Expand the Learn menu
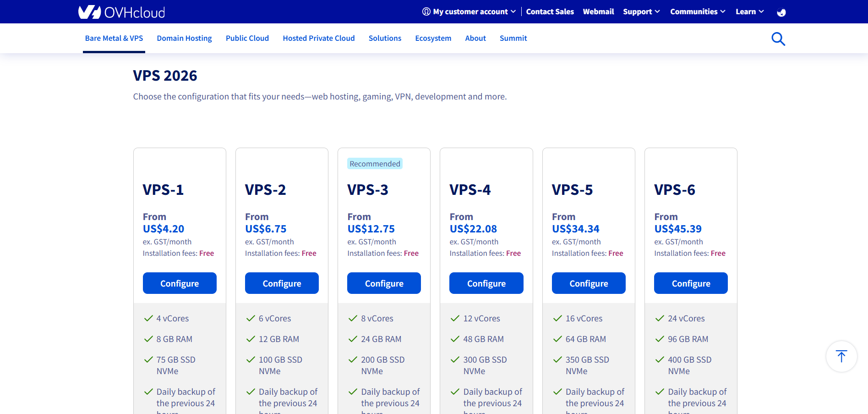 [749, 11]
